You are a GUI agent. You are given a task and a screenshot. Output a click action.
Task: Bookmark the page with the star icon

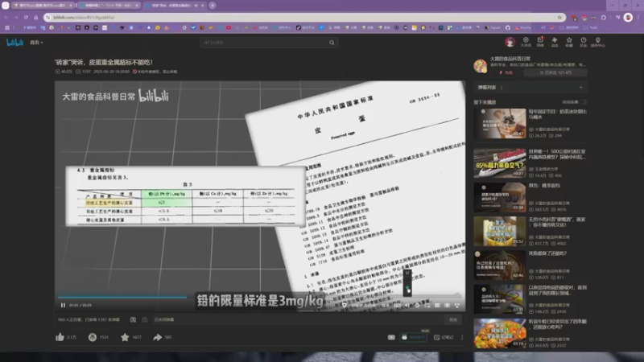click(559, 17)
